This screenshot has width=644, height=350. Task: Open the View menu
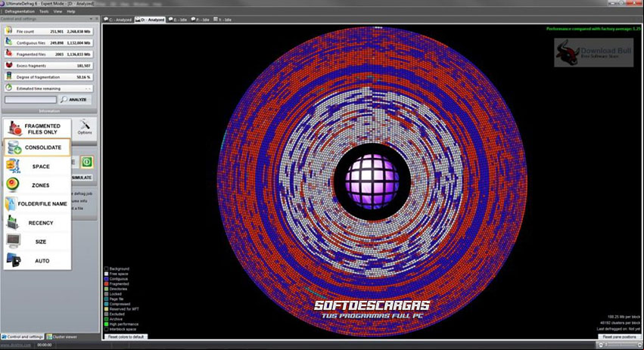click(x=58, y=11)
